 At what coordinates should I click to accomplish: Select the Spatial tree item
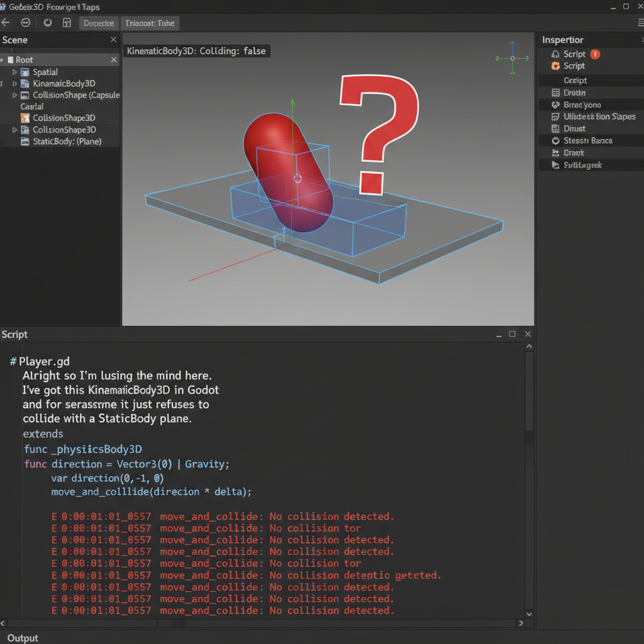coord(45,72)
